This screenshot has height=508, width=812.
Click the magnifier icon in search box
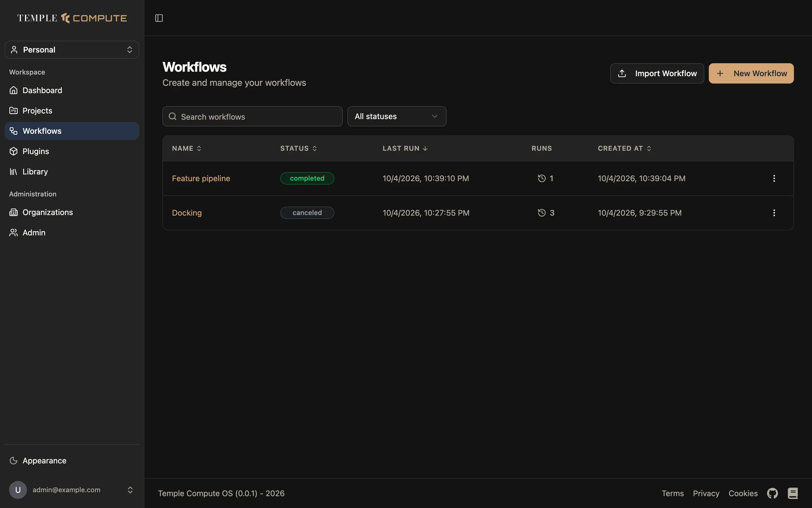173,116
